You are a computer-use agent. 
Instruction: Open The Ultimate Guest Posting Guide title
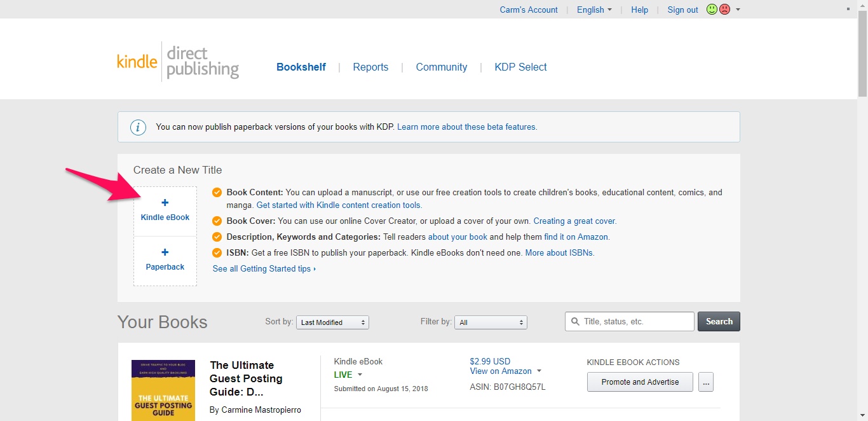247,378
